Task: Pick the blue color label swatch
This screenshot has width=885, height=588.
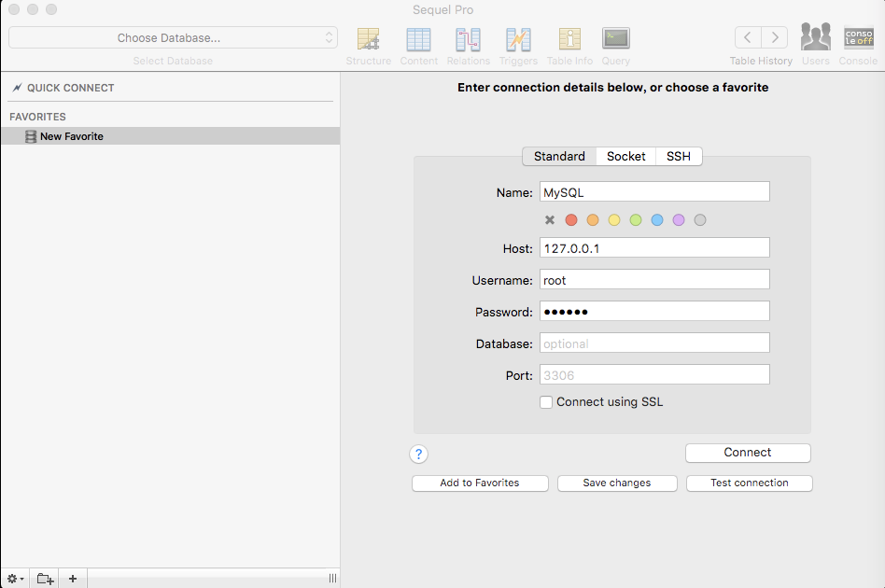Action: (657, 220)
